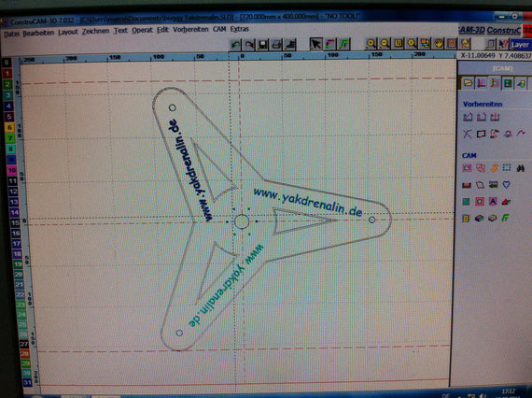Select the dotted rectangle icon in CAM section
This screenshot has height=398, width=532.
tap(507, 167)
